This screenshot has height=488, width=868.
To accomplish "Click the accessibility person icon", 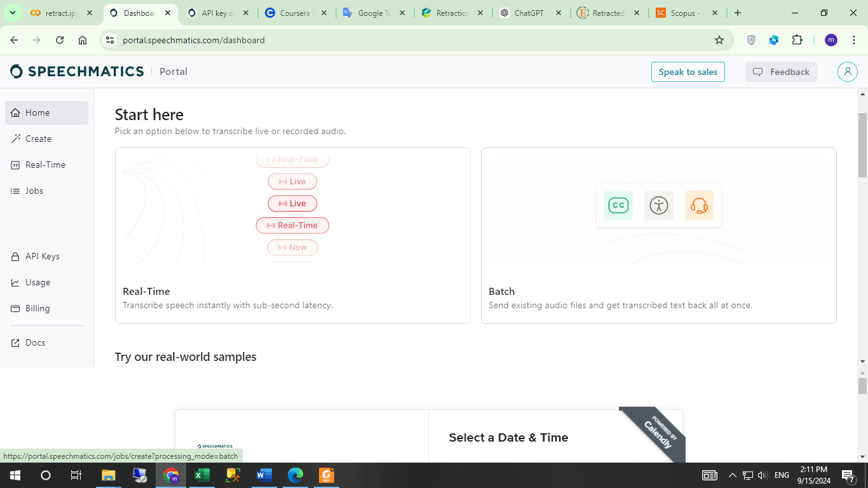I will (659, 205).
